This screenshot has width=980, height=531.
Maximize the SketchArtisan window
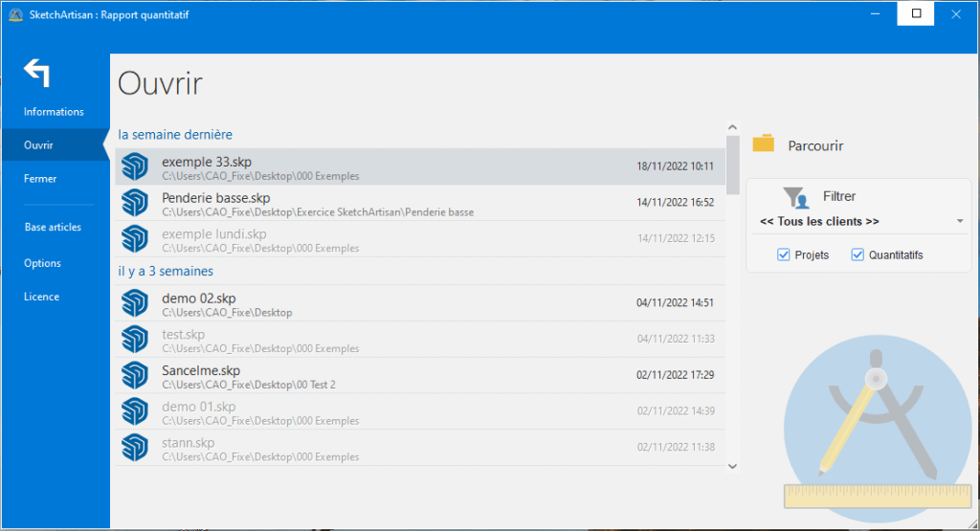(x=916, y=13)
